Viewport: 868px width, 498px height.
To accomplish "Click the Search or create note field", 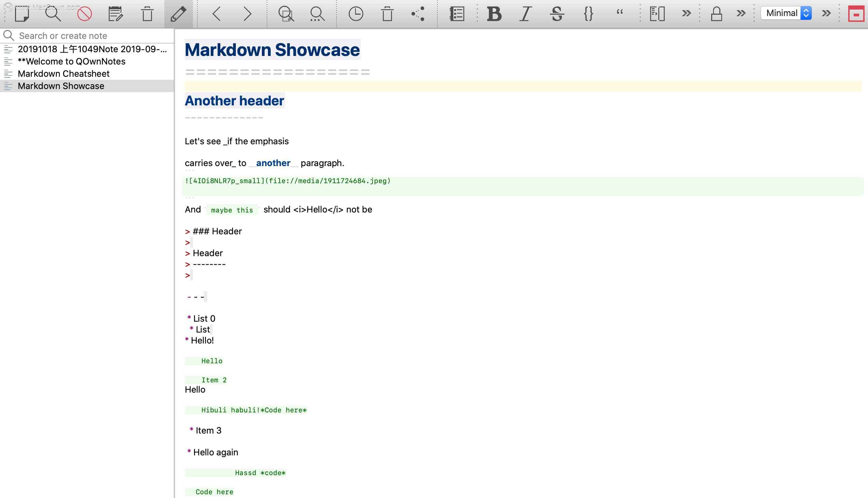I will click(92, 35).
